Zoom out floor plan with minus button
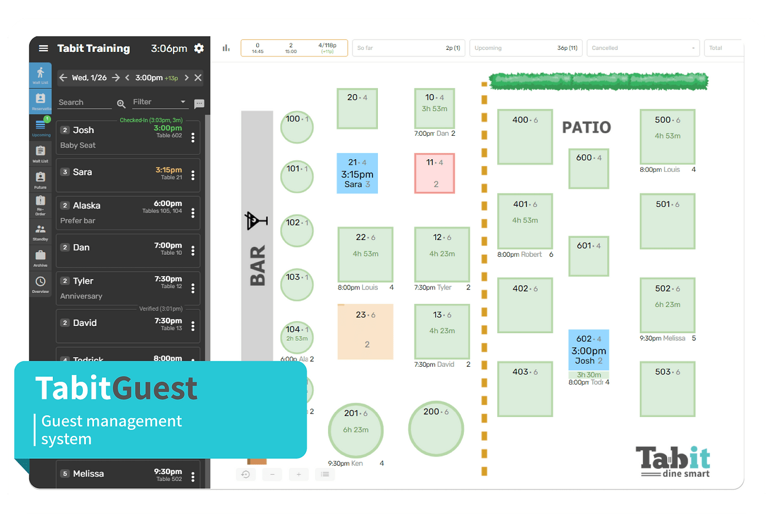The image size is (773, 532). pos(272,474)
